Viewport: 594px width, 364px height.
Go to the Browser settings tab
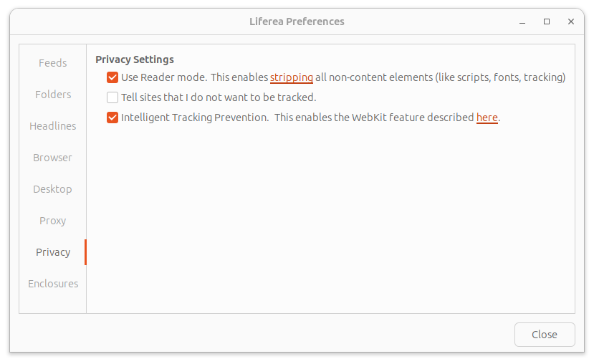(x=53, y=158)
